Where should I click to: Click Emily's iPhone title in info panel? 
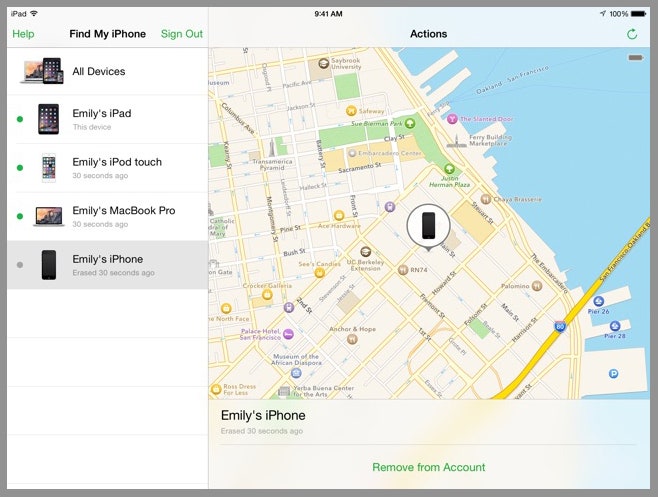(x=263, y=415)
